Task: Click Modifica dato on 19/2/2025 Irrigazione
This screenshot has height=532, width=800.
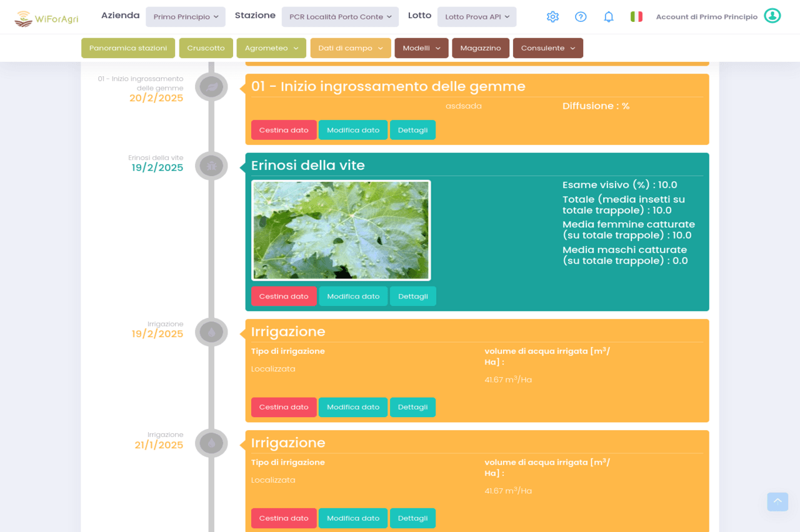Action: pyautogui.click(x=353, y=407)
